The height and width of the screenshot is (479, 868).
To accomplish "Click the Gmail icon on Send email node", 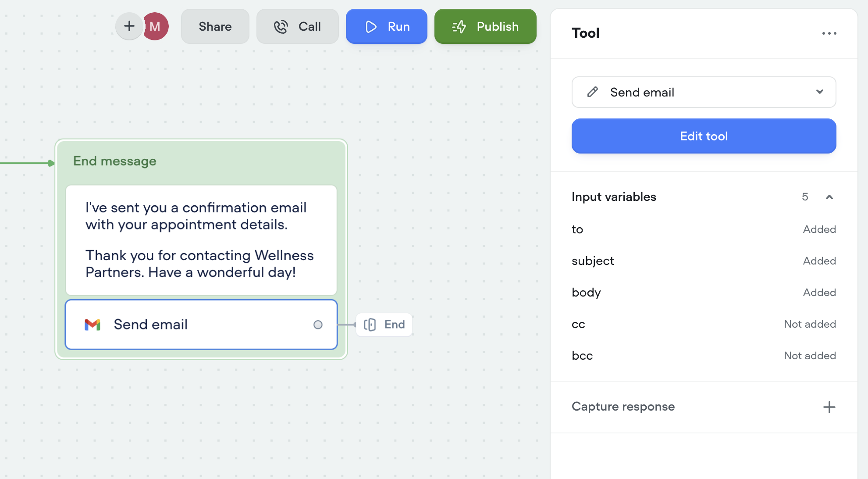I will (92, 325).
